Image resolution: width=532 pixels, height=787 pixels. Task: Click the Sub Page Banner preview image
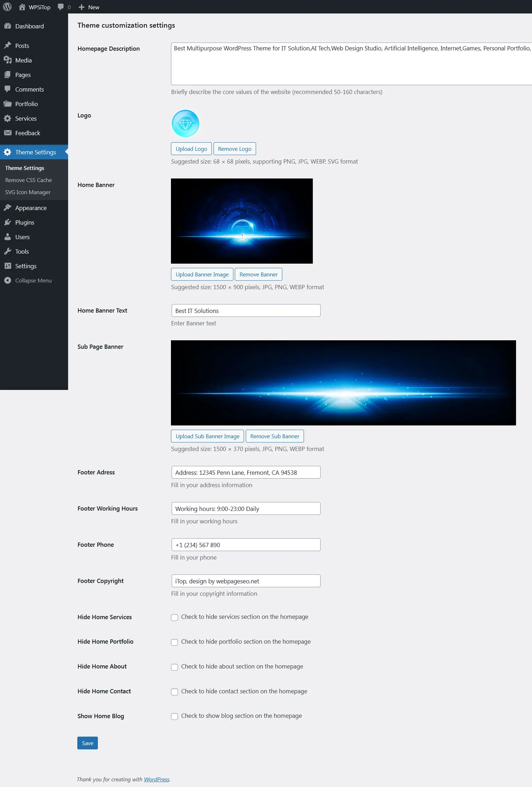tap(343, 383)
